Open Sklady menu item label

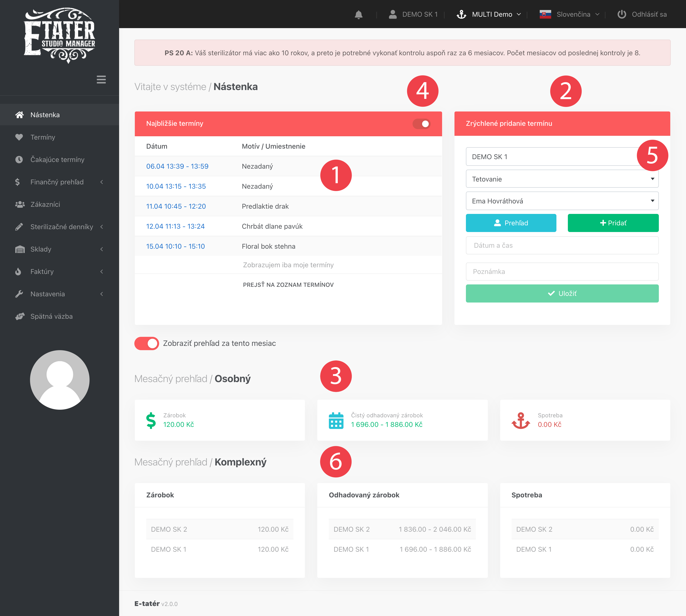pyautogui.click(x=41, y=249)
